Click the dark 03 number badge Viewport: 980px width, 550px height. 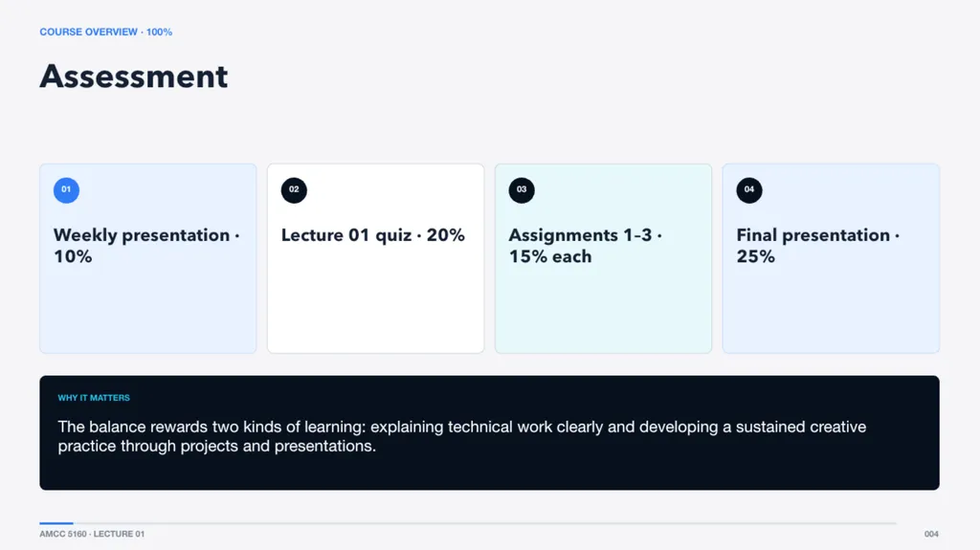tap(522, 190)
